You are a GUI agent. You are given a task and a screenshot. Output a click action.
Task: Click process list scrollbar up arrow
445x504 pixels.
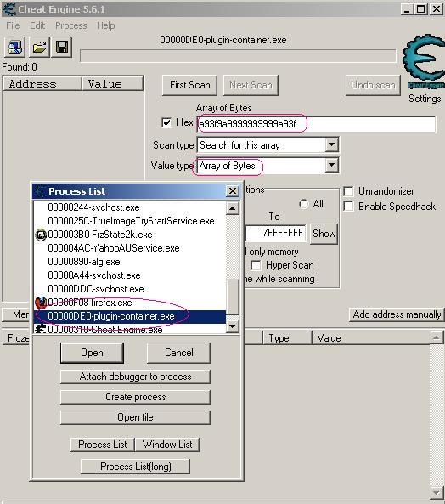point(233,208)
